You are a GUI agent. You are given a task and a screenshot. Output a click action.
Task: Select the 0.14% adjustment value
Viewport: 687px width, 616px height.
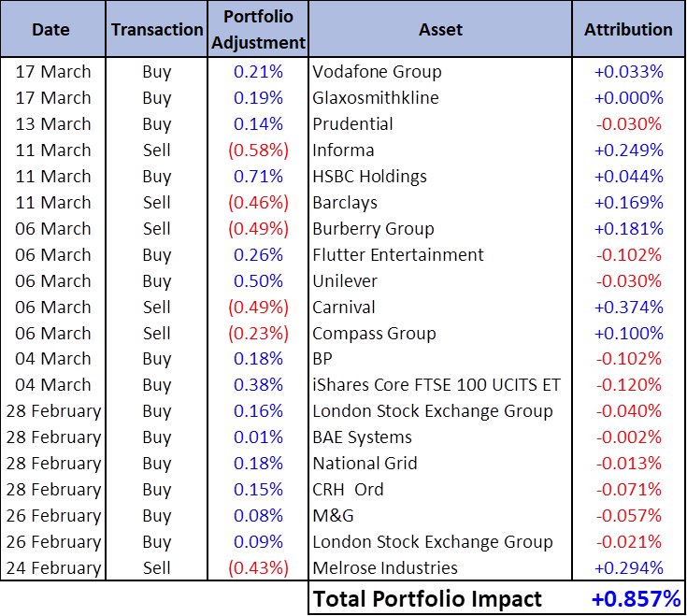[x=258, y=124]
